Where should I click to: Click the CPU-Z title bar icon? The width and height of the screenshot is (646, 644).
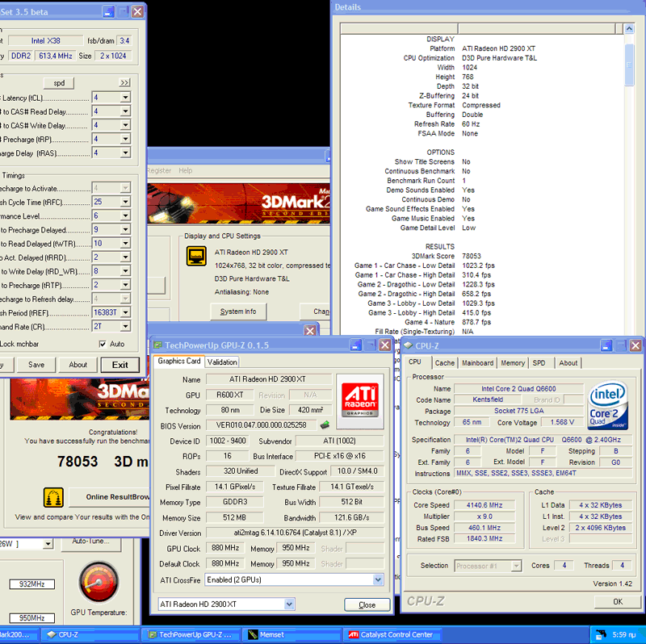[409, 345]
